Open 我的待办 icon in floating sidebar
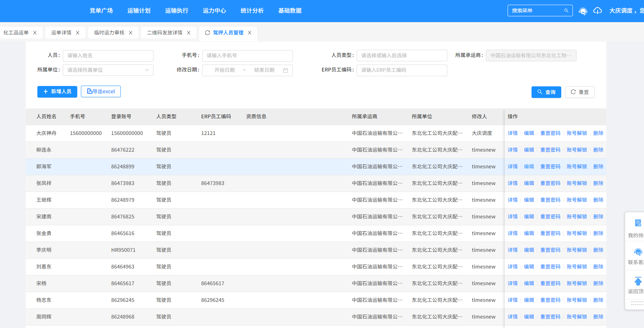The image size is (644, 328). point(638,223)
